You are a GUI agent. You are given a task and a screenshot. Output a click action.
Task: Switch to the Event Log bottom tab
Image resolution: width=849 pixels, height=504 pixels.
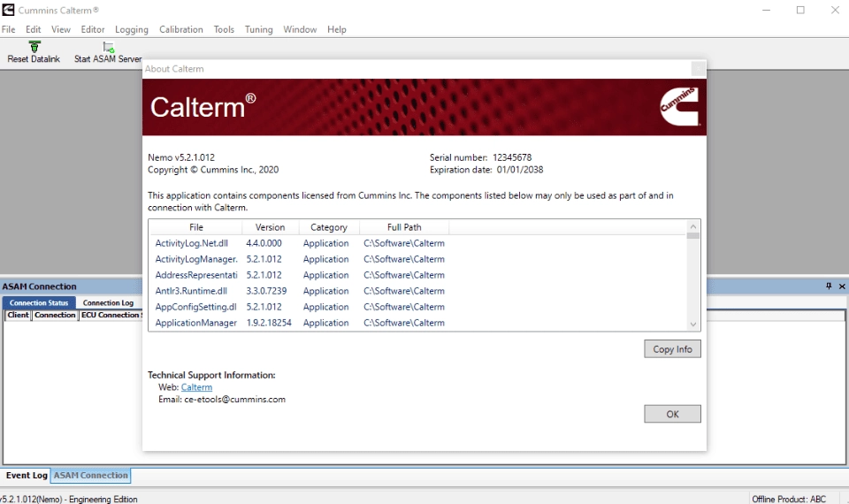point(27,476)
